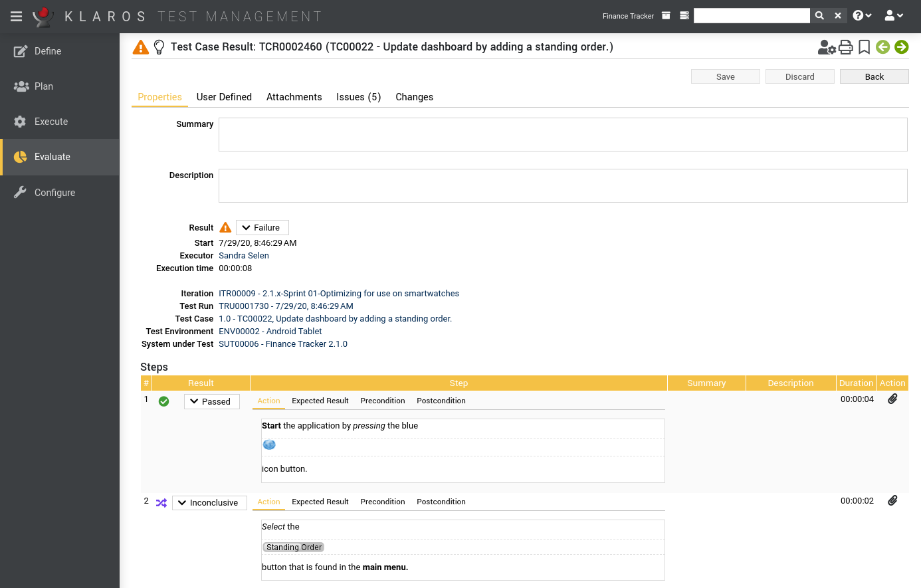The image size is (921, 588).
Task: Open the Passed dropdown for step 1
Action: click(x=211, y=401)
